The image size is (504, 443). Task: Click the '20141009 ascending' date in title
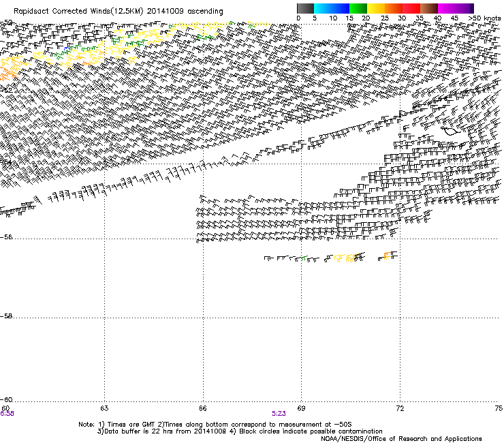[x=185, y=12]
